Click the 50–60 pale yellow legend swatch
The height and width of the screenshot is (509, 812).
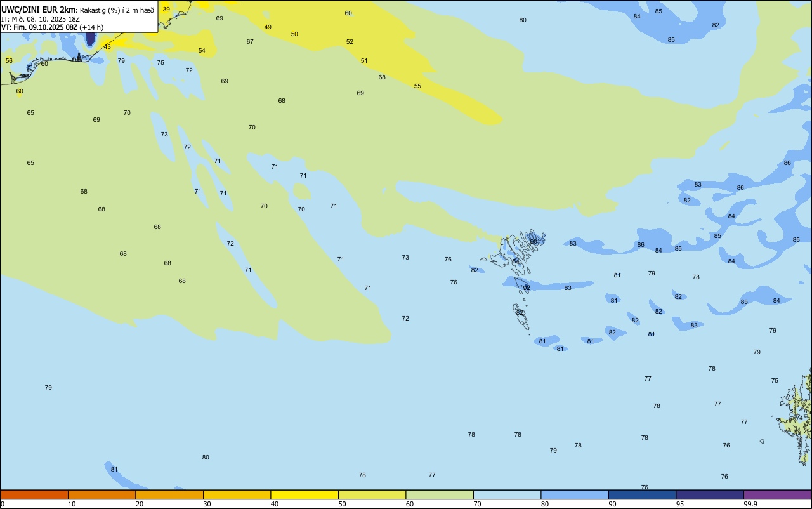372,494
